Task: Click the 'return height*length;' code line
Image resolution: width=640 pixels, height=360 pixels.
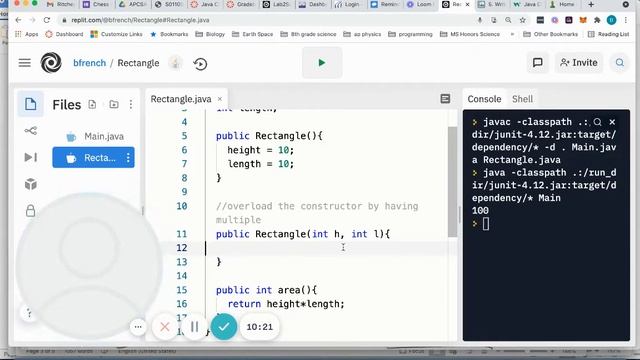Action: pyautogui.click(x=286, y=304)
